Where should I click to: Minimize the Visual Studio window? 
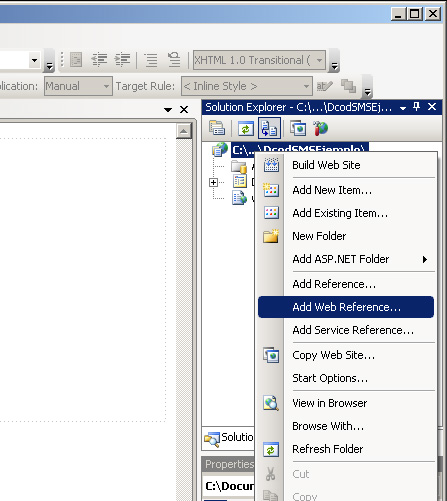pyautogui.click(x=398, y=14)
